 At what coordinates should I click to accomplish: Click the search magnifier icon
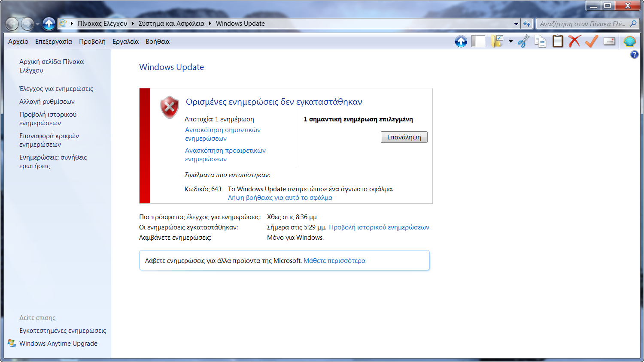[633, 24]
